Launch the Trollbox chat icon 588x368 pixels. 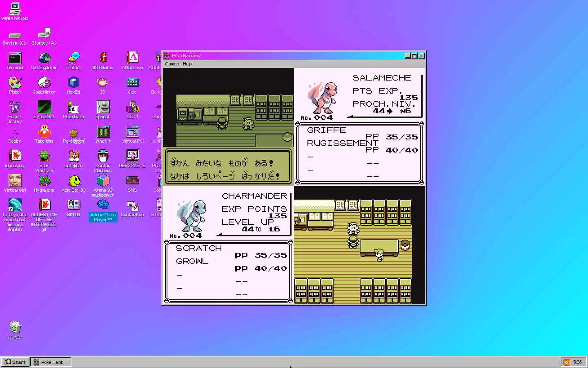(x=73, y=61)
